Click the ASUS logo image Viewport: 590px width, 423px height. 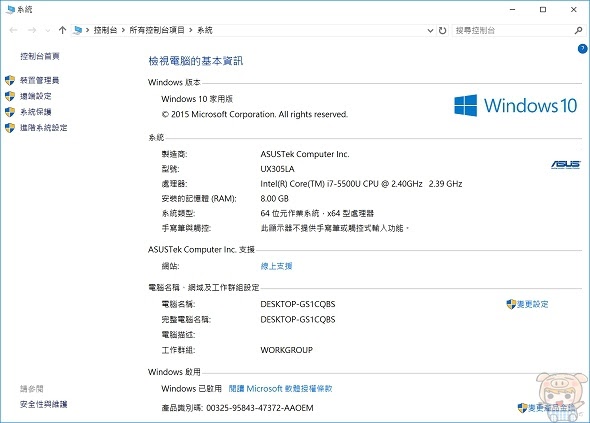click(566, 165)
